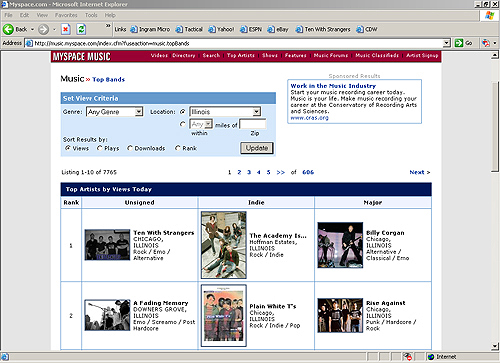Refresh the page using green arrows icon
Screen dimensions: 500x363
click(x=81, y=29)
